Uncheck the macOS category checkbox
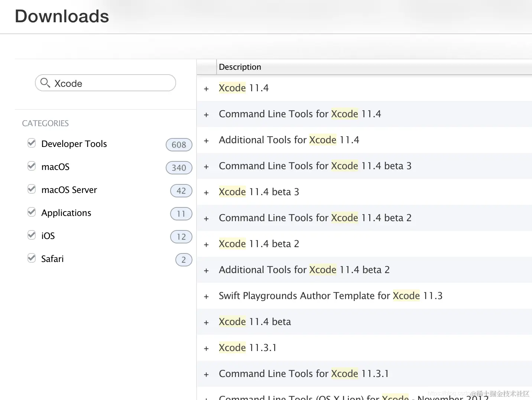532x400 pixels. tap(32, 166)
